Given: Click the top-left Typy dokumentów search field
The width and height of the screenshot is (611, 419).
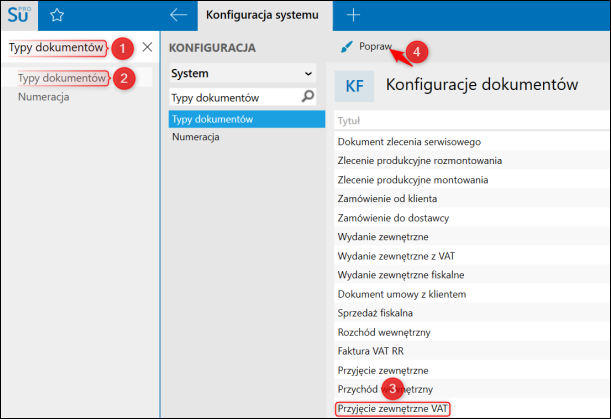Looking at the screenshot, I should [x=55, y=47].
